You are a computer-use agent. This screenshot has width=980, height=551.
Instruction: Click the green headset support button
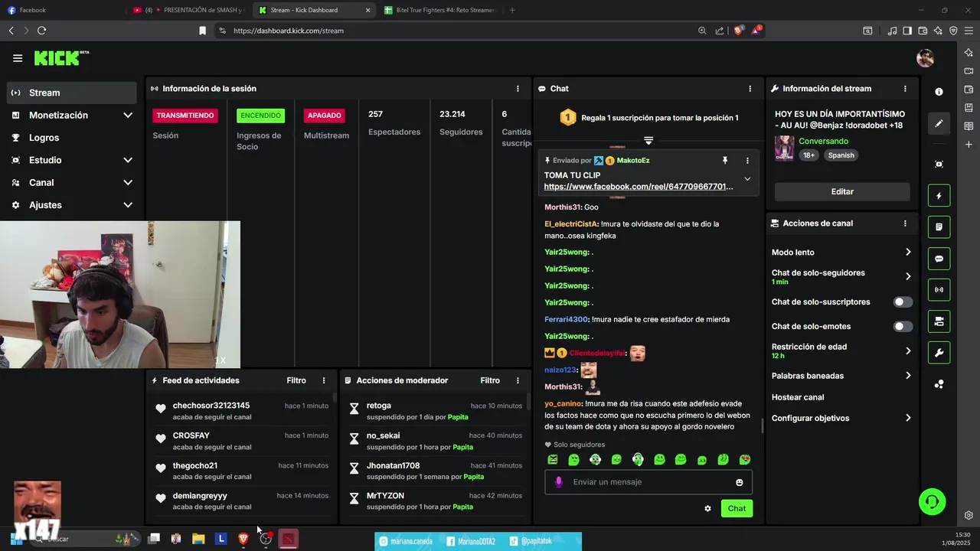click(932, 501)
